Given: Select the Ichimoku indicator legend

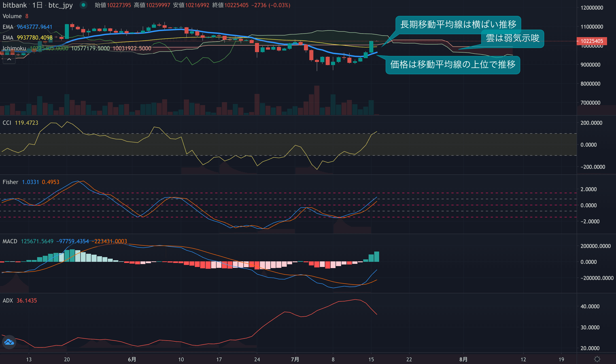Looking at the screenshot, I should (x=14, y=48).
